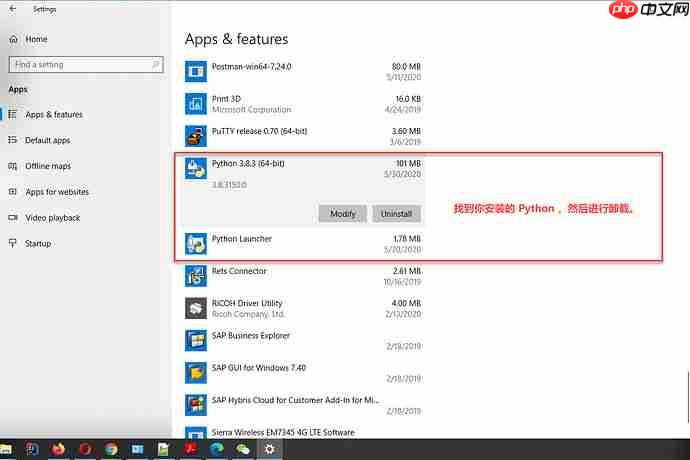This screenshot has width=690, height=460.
Task: Click Uninstall for Python 3.8.3
Action: pos(396,213)
